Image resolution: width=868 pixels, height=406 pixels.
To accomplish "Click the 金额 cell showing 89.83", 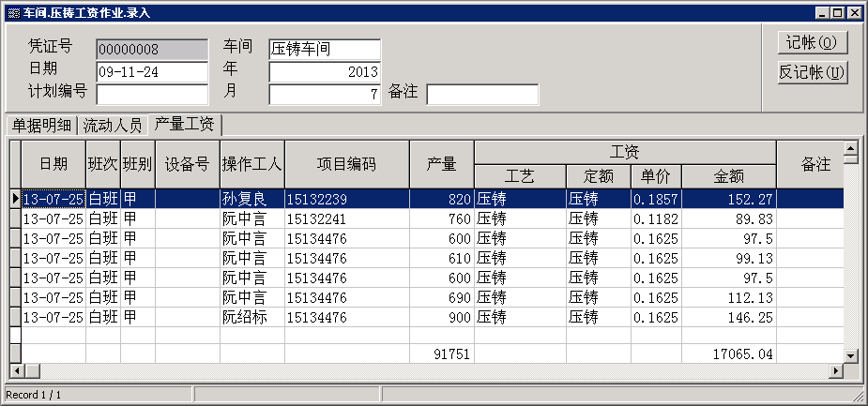I will [x=728, y=218].
